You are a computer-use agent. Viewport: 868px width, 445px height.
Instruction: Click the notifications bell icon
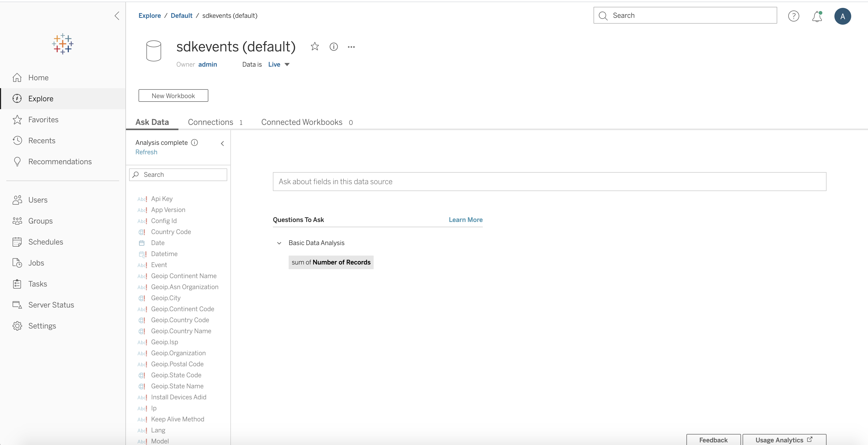[x=817, y=16]
